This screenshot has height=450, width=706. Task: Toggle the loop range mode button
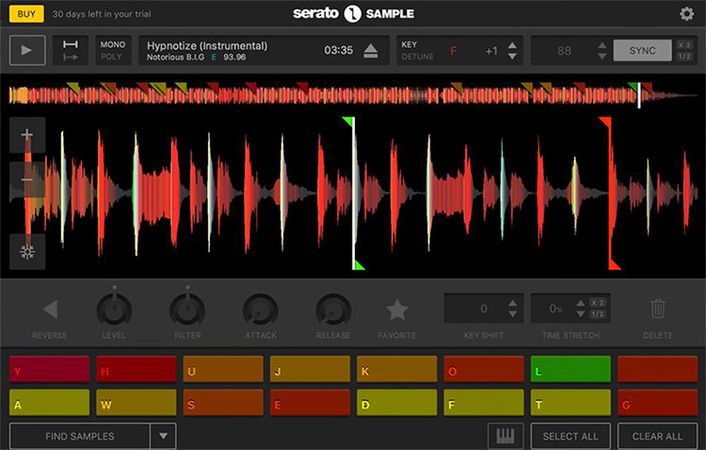point(70,51)
